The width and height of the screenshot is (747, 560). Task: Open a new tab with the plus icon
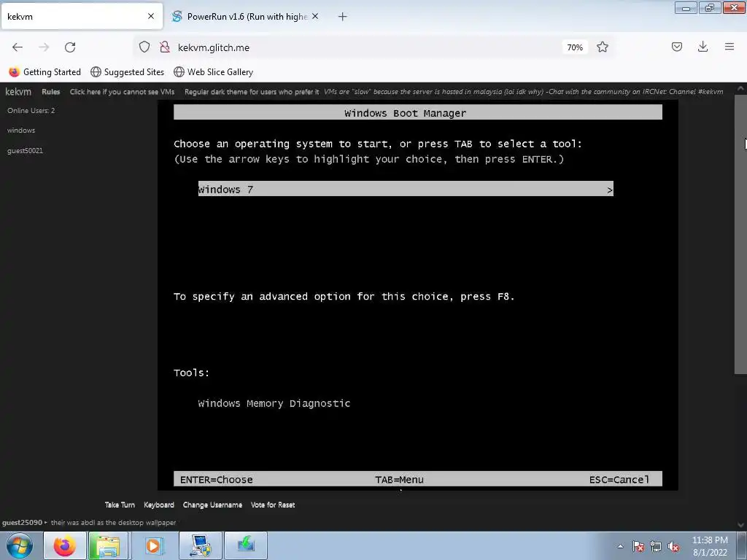point(343,17)
